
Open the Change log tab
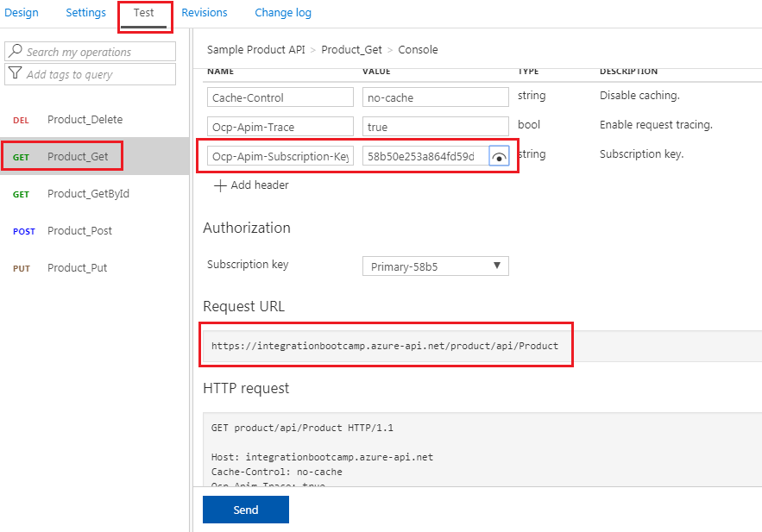click(x=283, y=13)
